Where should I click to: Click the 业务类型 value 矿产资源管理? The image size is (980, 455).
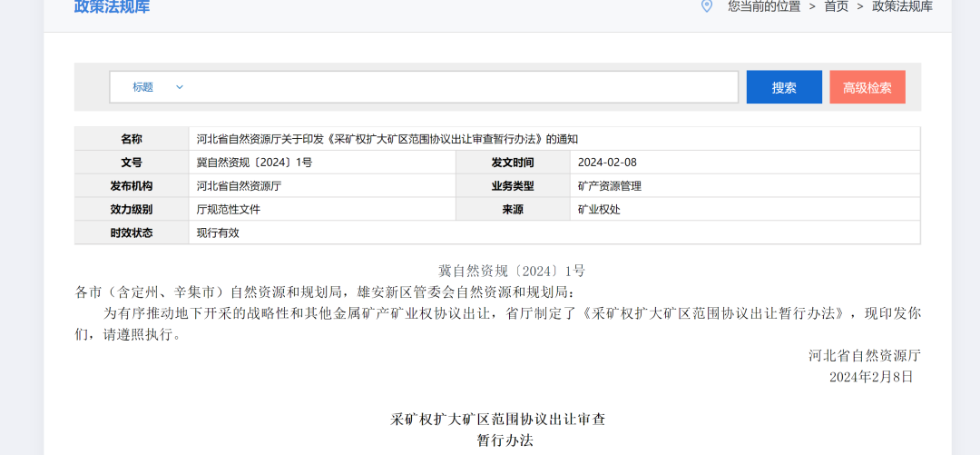pos(610,186)
